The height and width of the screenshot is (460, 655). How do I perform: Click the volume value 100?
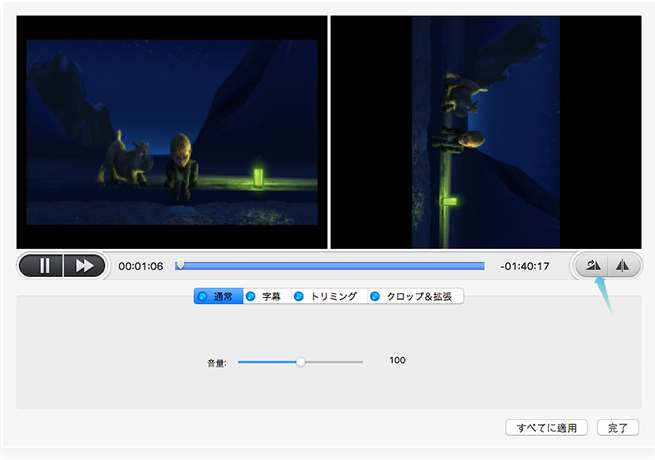click(397, 360)
